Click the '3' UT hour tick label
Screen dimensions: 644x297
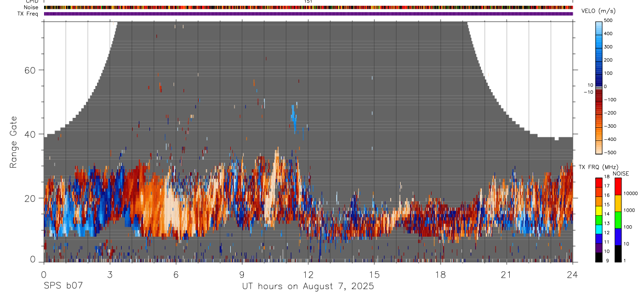110,274
